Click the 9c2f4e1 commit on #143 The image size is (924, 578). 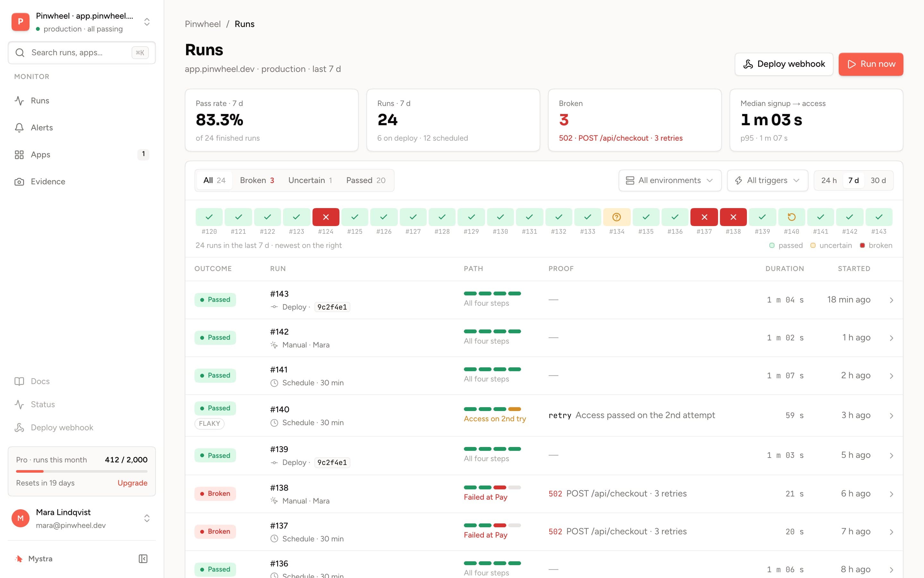[x=332, y=307]
